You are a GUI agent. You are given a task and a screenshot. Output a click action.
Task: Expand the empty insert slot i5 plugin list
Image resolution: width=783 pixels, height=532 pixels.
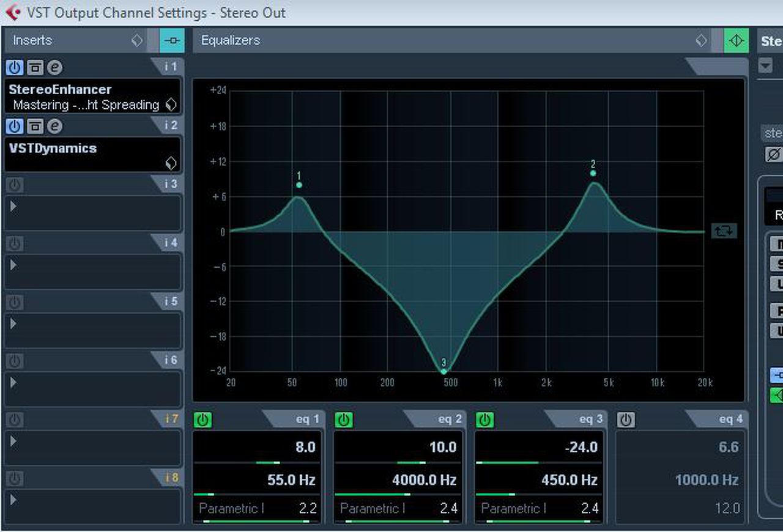pos(13,323)
